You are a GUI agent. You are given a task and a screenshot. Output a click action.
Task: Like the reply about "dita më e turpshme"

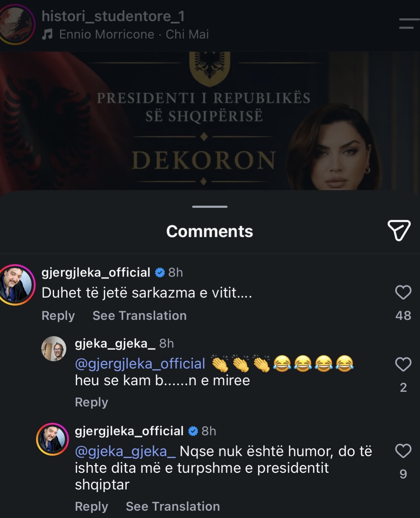click(403, 451)
